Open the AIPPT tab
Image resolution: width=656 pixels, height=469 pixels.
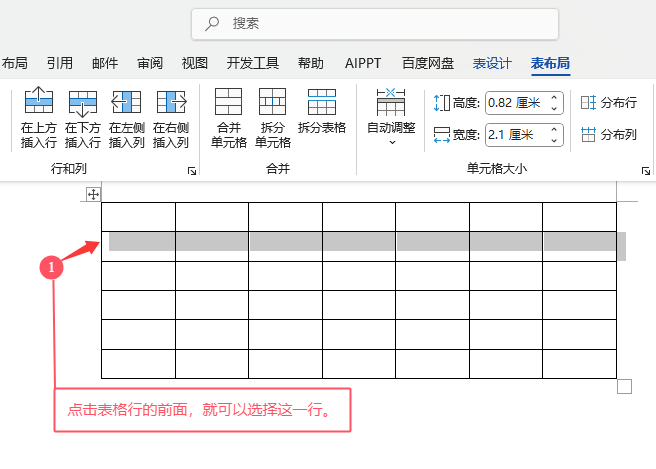363,63
